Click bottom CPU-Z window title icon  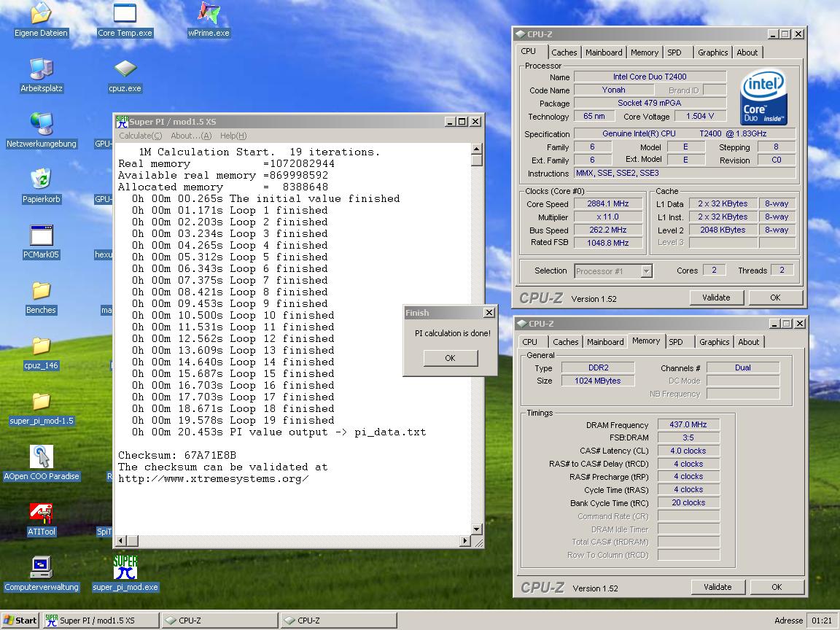point(521,324)
